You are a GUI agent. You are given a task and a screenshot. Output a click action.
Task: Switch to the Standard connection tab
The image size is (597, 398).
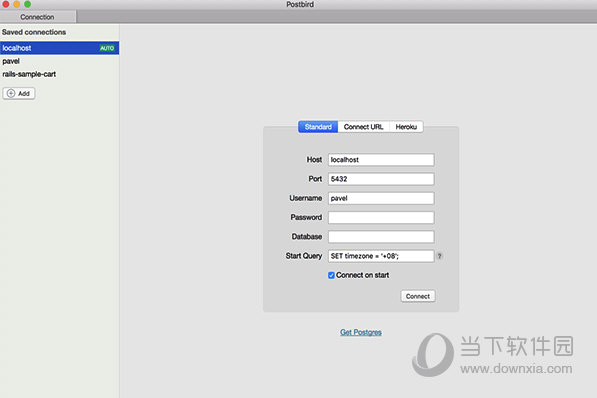click(x=318, y=127)
